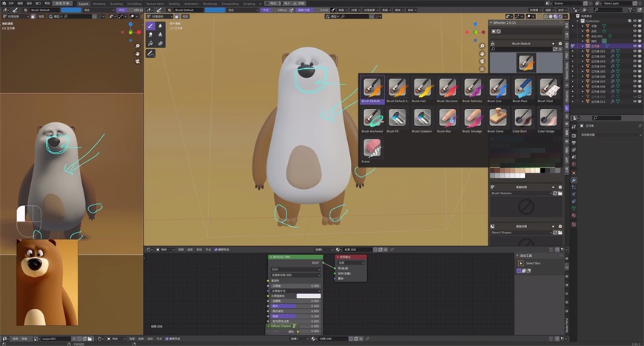The image size is (644, 346).
Task: Collapse the BPainter 2.0.15 panel
Action: 491,23
